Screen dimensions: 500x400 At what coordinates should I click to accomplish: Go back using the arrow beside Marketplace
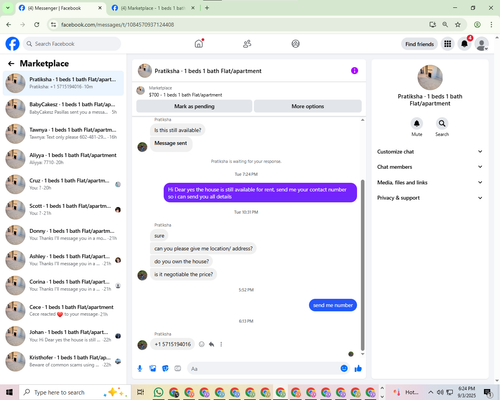11,64
